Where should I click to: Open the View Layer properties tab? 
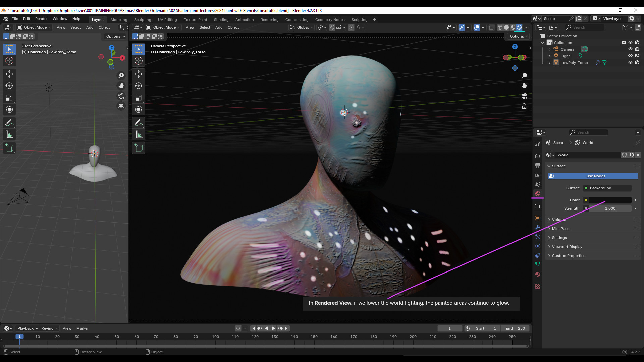(538, 175)
